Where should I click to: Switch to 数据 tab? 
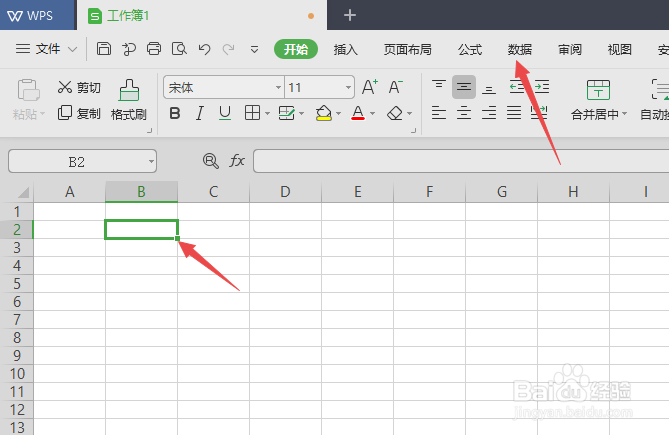point(520,49)
